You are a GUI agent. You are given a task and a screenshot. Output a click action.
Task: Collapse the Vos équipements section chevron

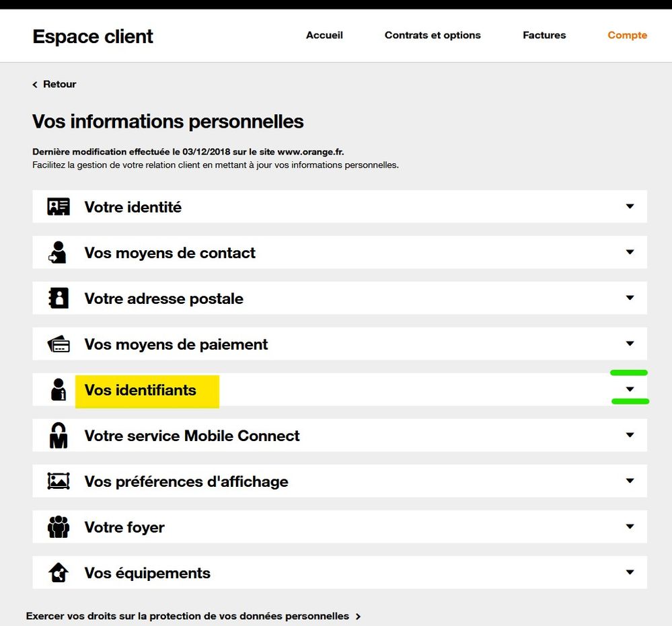pos(630,572)
